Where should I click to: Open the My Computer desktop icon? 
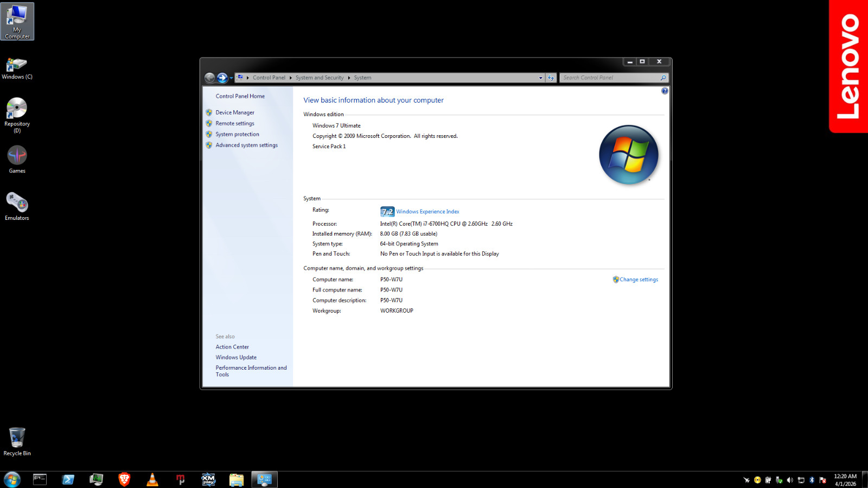tap(17, 22)
